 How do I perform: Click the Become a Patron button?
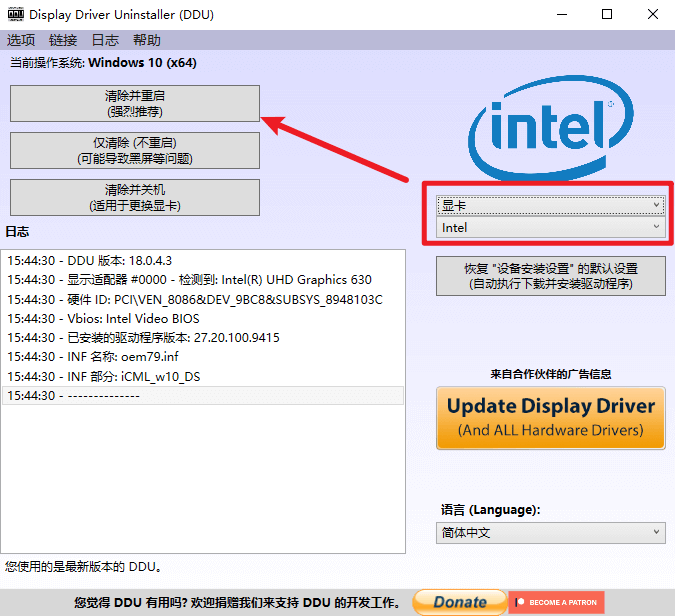pos(556,602)
